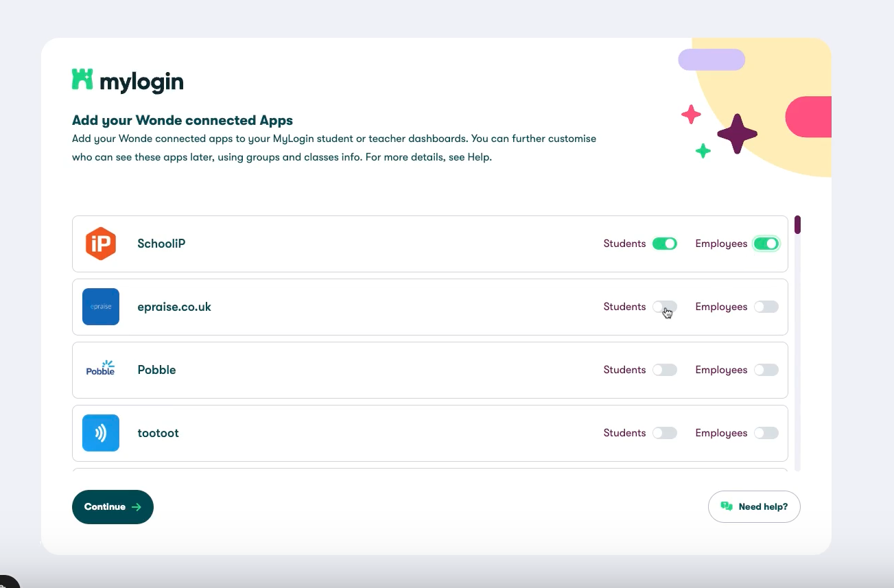
Task: Click the speech bubble icon in Need help
Action: click(x=727, y=506)
